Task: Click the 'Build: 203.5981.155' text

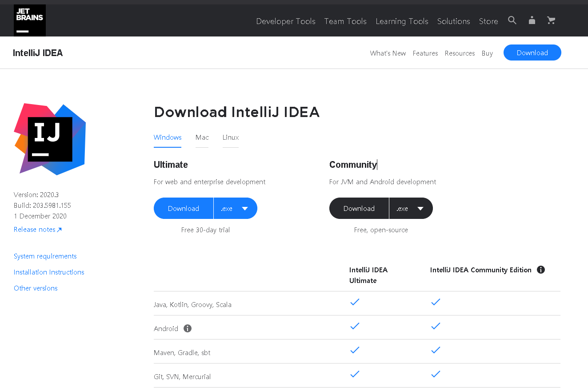Action: pos(42,206)
